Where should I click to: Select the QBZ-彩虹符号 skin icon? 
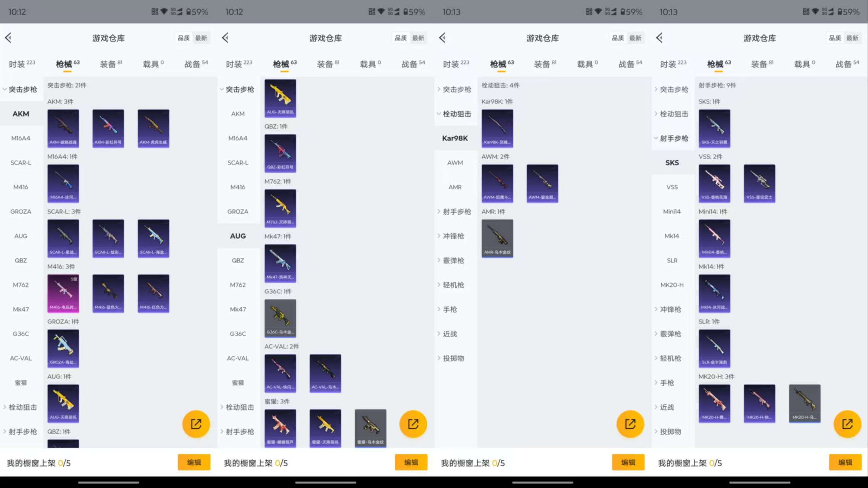pos(280,153)
